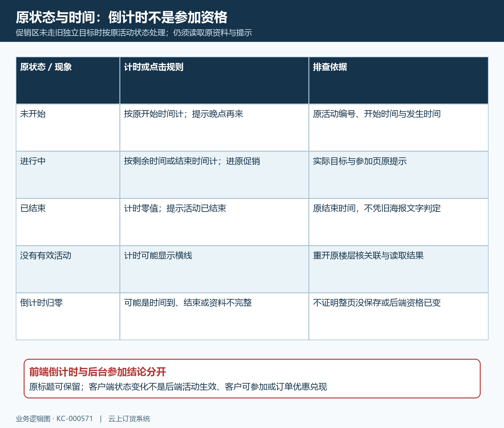Select the cell 未开始
This screenshot has height=428, width=504.
click(x=68, y=127)
